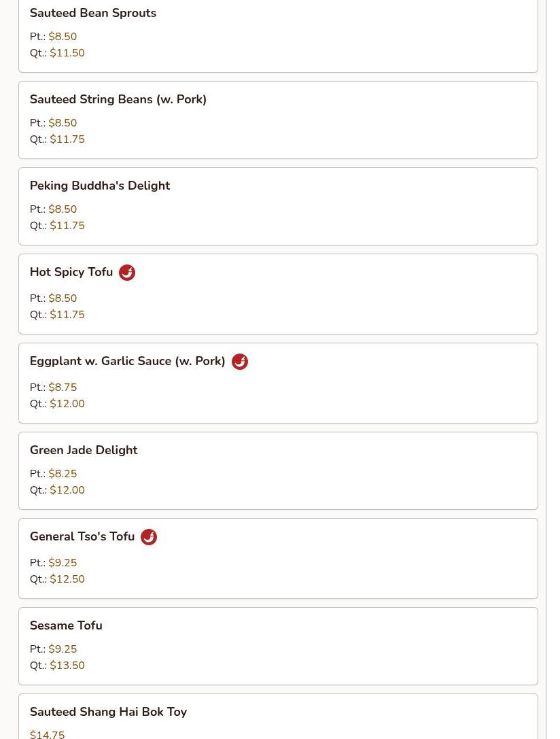This screenshot has width=560, height=739.
Task: Click the $8.25 pint price for Green Jade Delight
Action: pyautogui.click(x=63, y=474)
